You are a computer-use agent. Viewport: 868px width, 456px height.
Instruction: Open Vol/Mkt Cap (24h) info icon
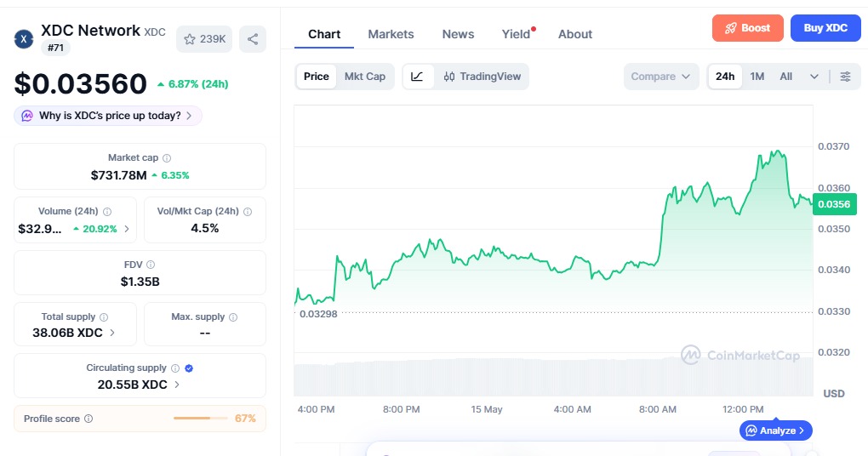(x=248, y=211)
